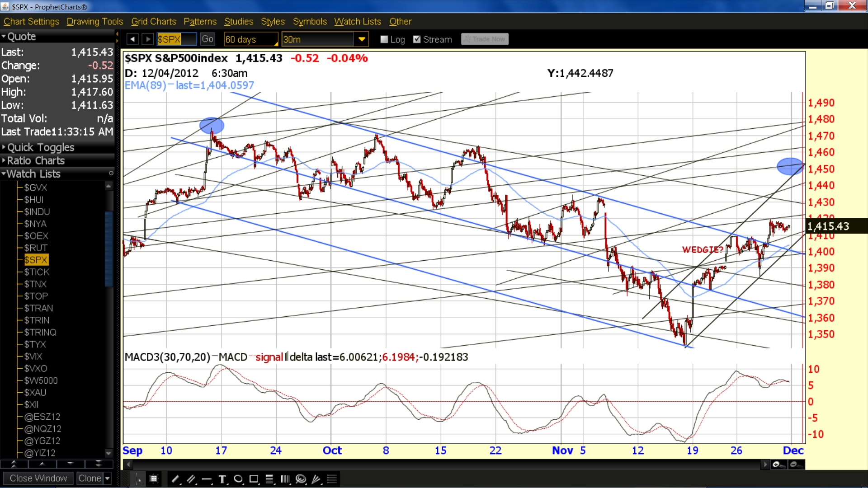Toggle the Stream checkbox off
Screen dimensions: 868x488
pyautogui.click(x=417, y=39)
